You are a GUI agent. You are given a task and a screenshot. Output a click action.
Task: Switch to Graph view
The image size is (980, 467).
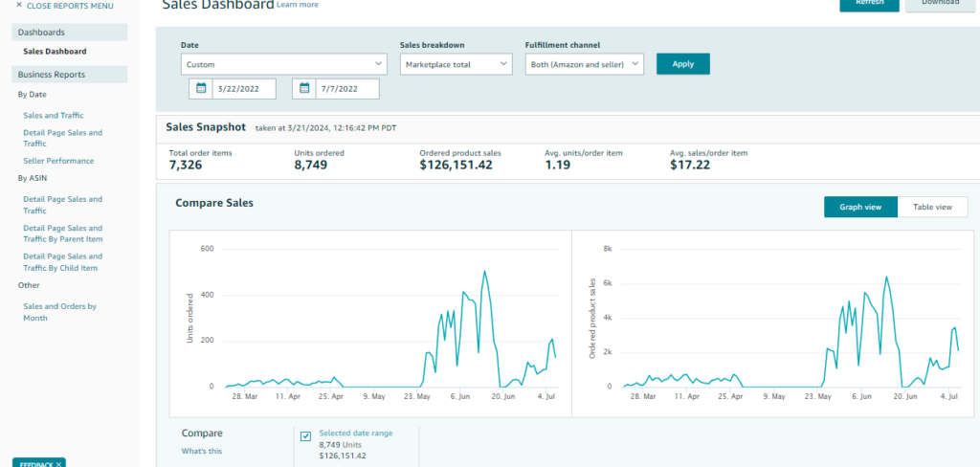coord(860,207)
